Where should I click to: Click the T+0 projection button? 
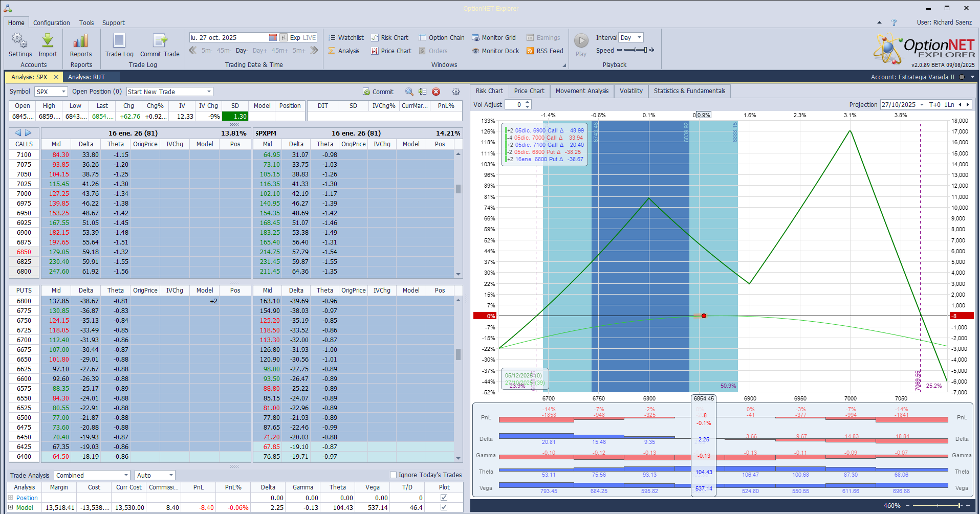coord(934,105)
